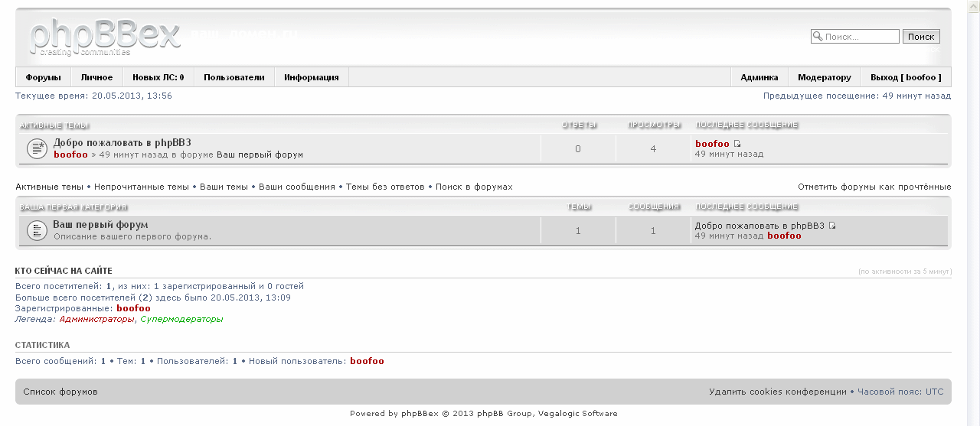Click the magnifier icon in search box
Screen dimensions: 980x426
(x=817, y=37)
